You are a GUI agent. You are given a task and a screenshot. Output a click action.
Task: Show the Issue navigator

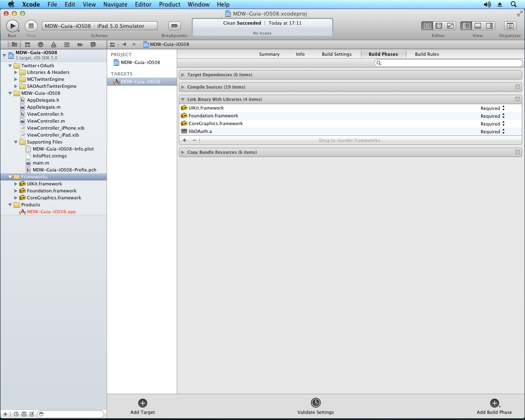click(54, 44)
